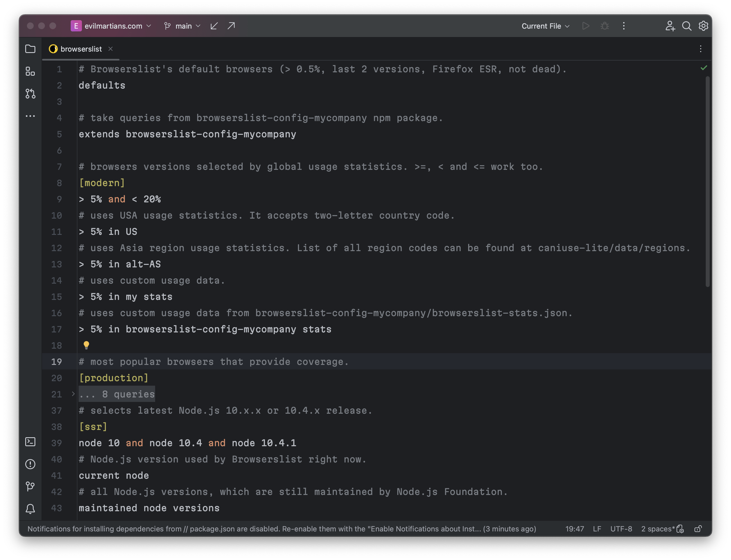Click the yellow intention lightbulb
The height and width of the screenshot is (560, 731).
point(86,345)
